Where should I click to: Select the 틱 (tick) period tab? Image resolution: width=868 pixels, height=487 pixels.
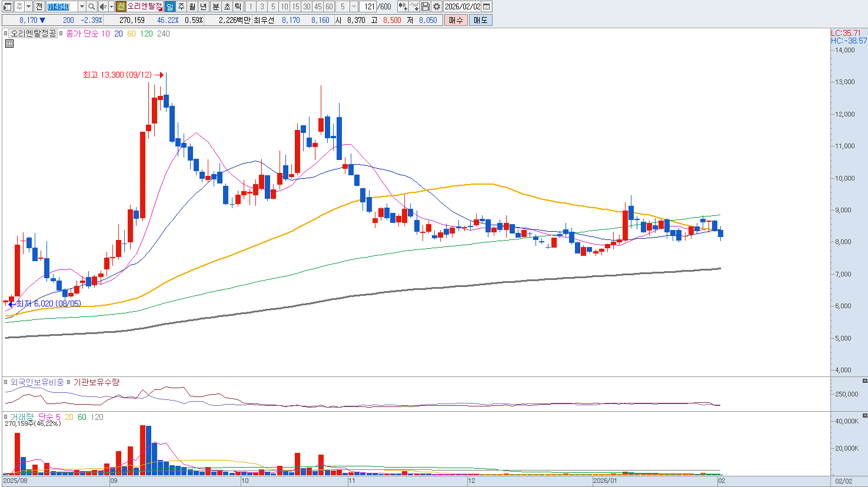point(238,6)
